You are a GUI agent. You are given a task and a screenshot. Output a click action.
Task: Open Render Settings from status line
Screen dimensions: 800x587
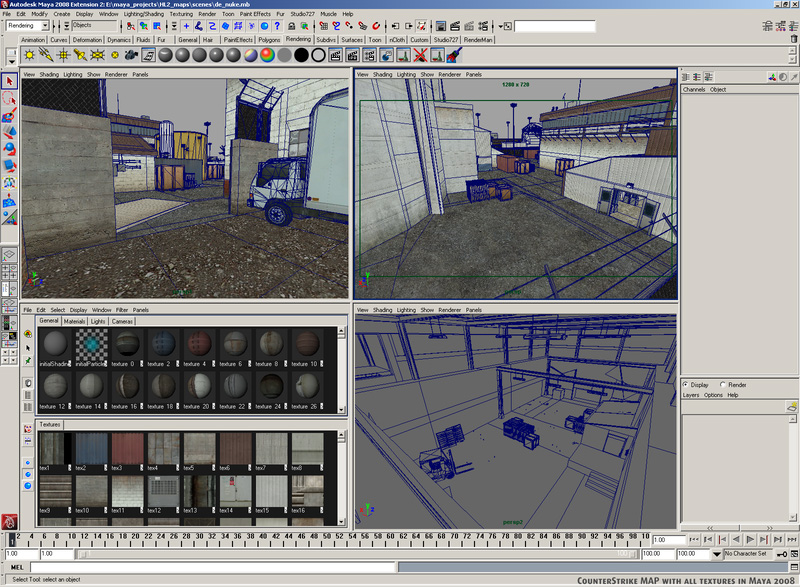click(x=483, y=26)
